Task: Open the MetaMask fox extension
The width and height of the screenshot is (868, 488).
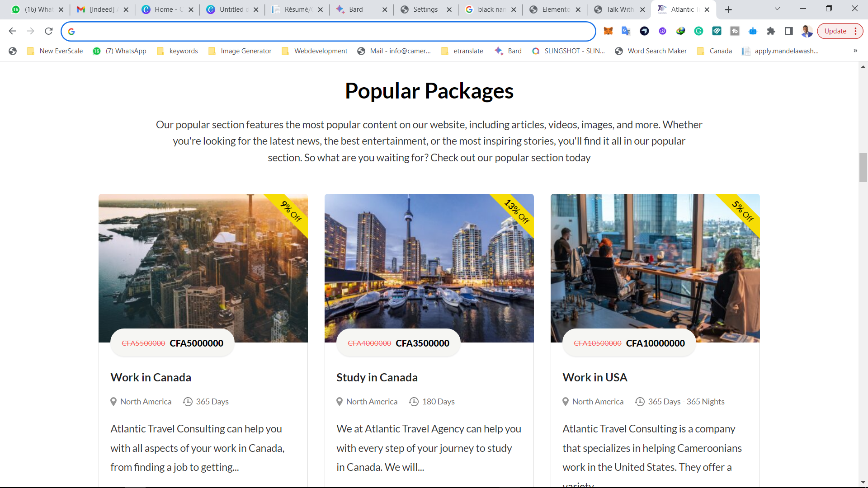Action: point(608,31)
